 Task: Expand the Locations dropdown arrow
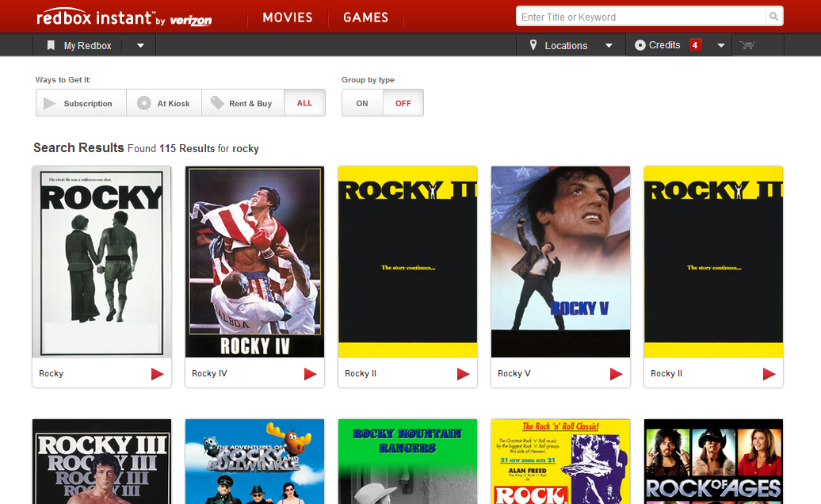[x=609, y=45]
